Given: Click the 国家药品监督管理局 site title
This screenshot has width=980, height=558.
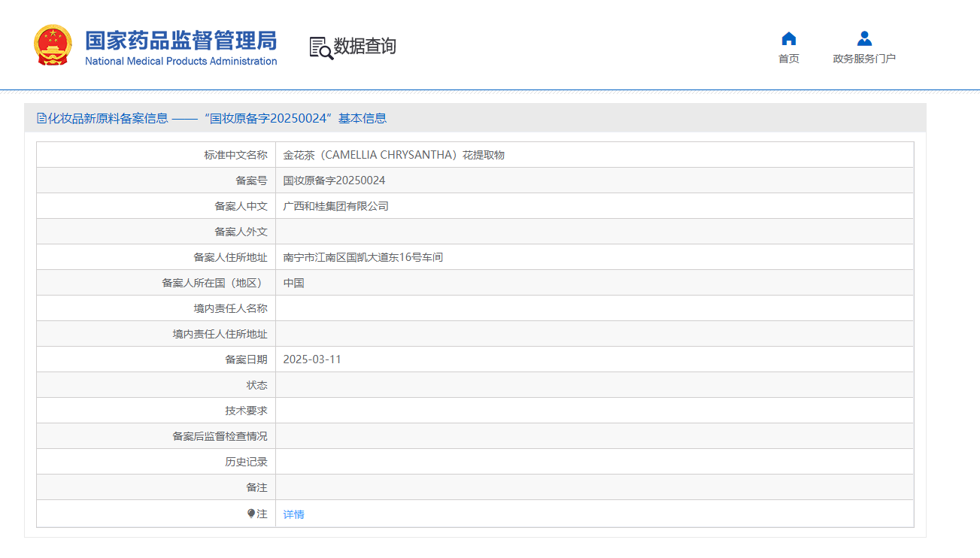Looking at the screenshot, I should click(181, 40).
